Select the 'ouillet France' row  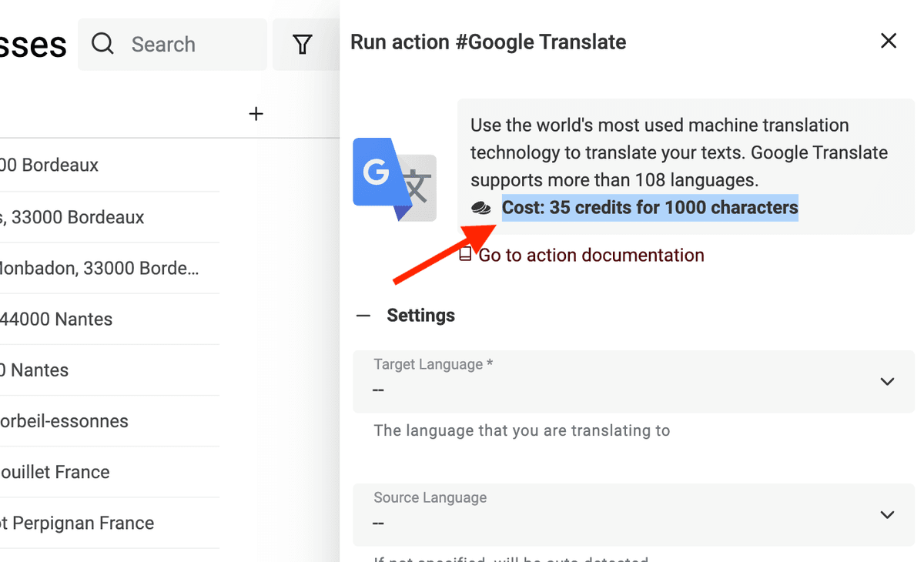(x=109, y=472)
